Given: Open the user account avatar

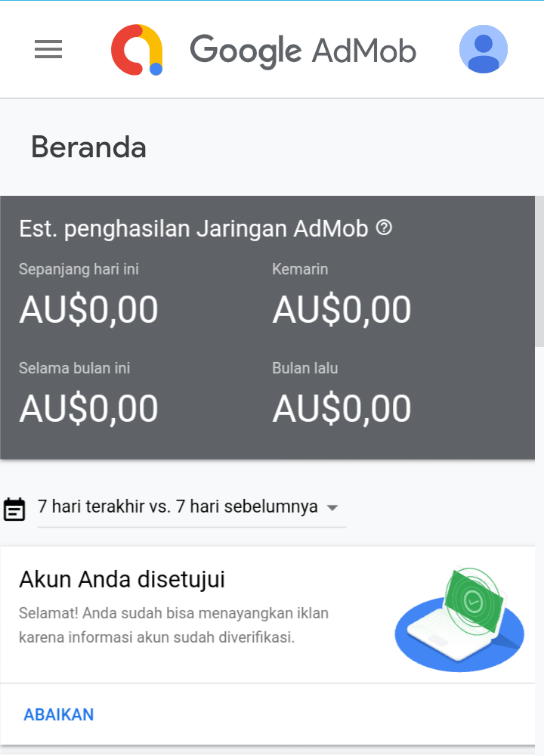Looking at the screenshot, I should pos(483,50).
